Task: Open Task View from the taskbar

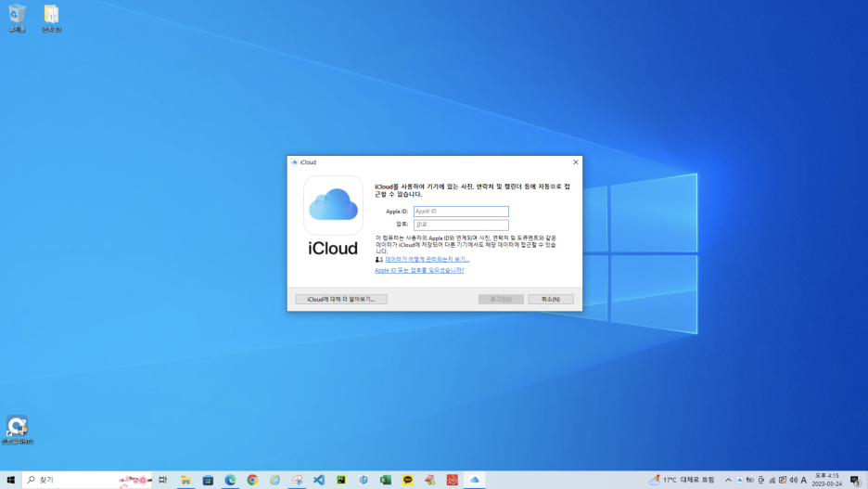Action: (x=163, y=480)
